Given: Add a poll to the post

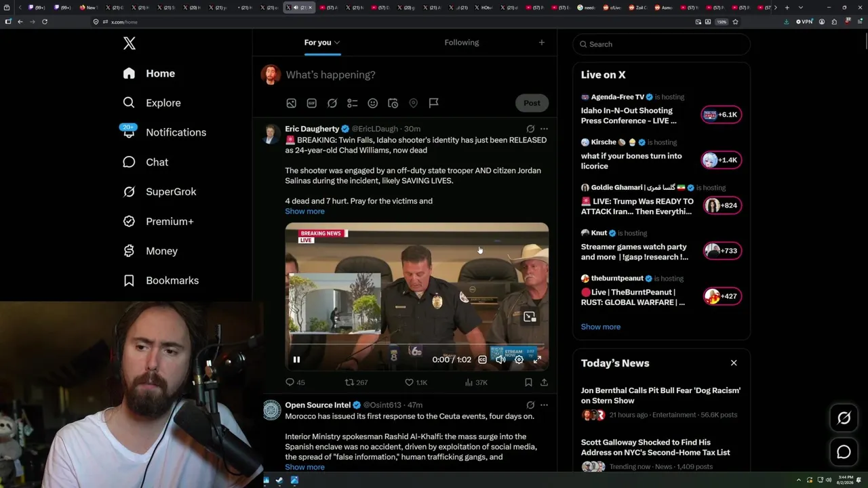Looking at the screenshot, I should click(353, 103).
